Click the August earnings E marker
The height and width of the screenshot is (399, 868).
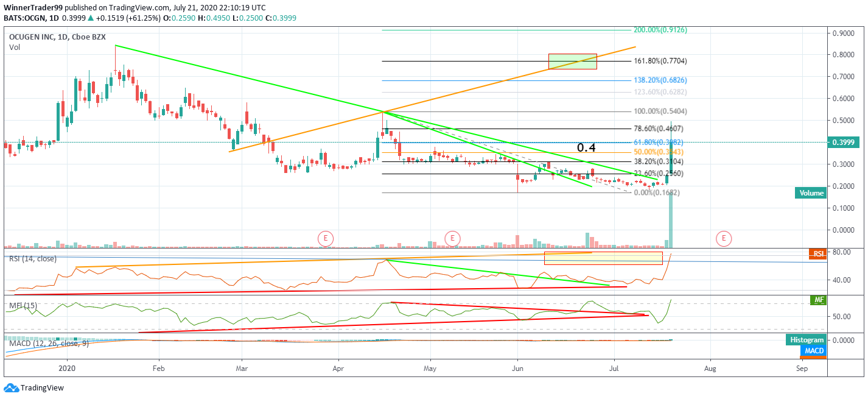[x=723, y=238]
